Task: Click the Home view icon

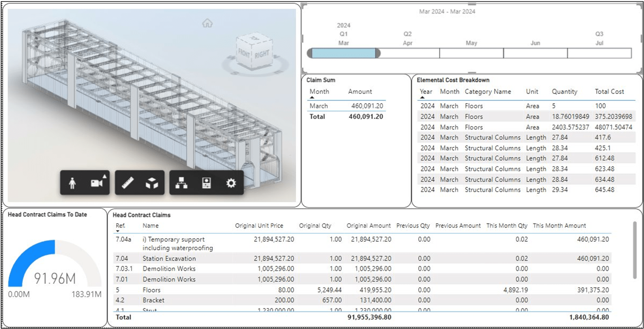Action: point(207,24)
